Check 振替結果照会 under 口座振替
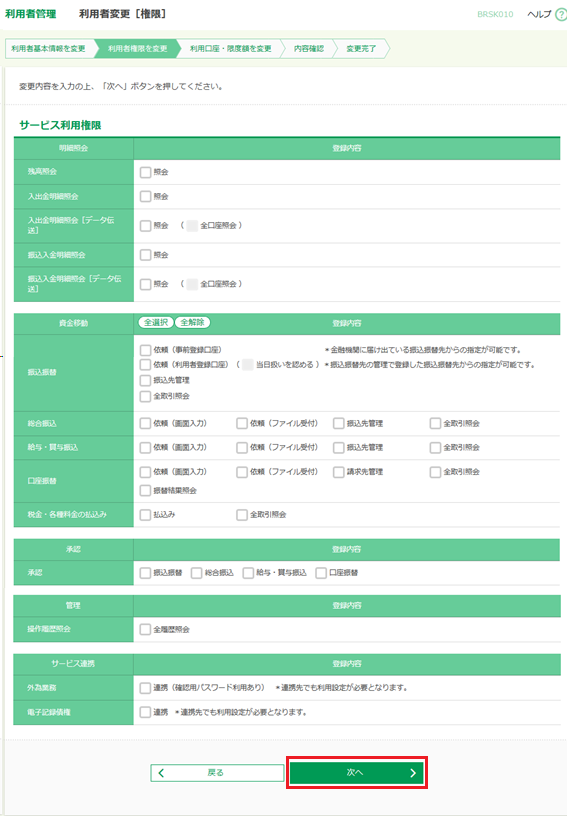The height and width of the screenshot is (816, 567). [146, 490]
